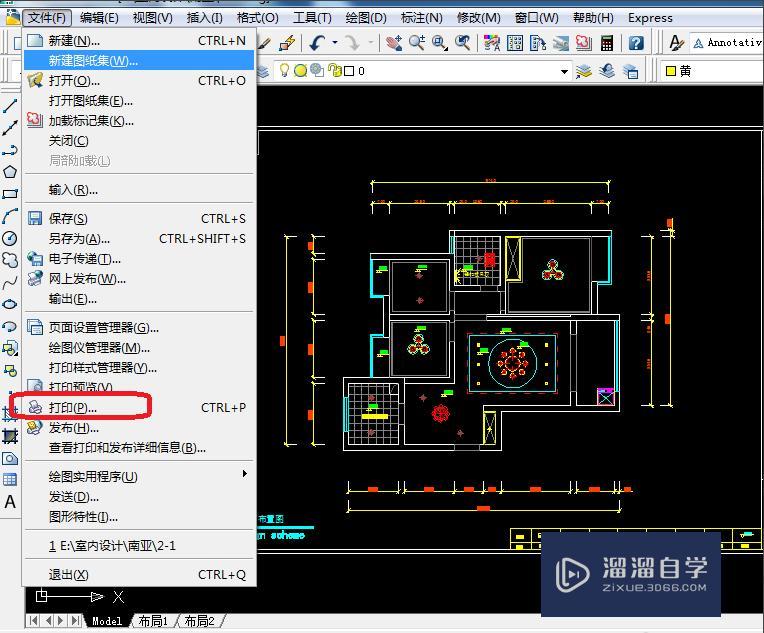Toggle layer 0 on/off light bulb
Image resolution: width=764 pixels, height=633 pixels.
(x=284, y=71)
